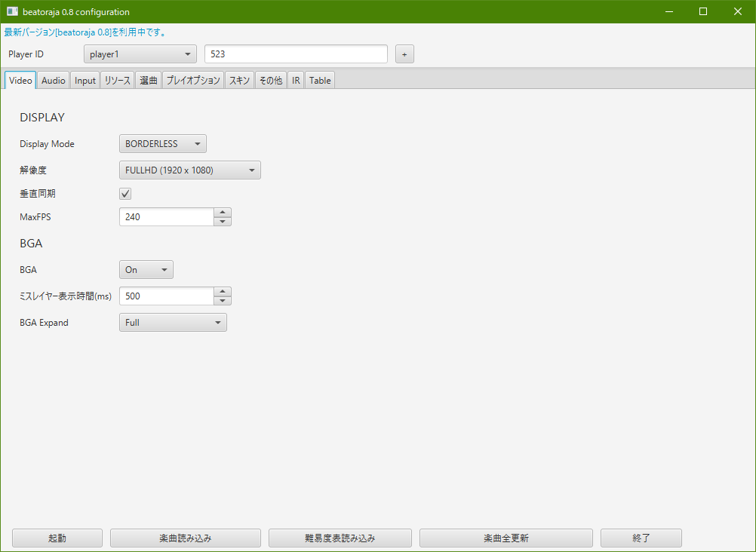756x552 pixels.
Task: Open the IR tab
Action: coord(296,81)
